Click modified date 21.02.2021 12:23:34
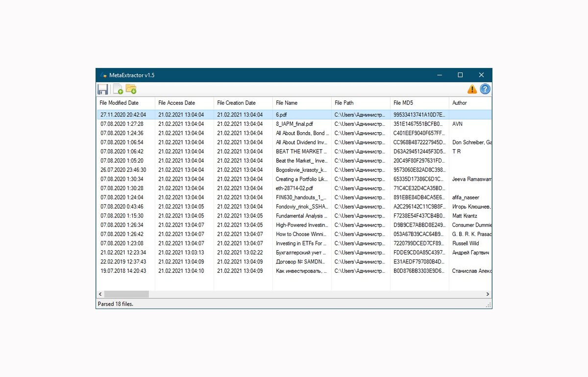The width and height of the screenshot is (588, 377). point(123,253)
